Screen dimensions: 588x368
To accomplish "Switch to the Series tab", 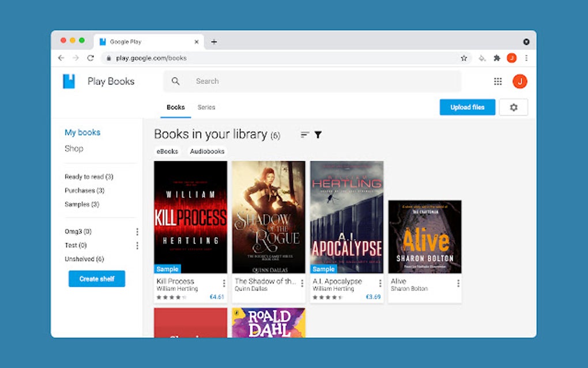I will pyautogui.click(x=206, y=107).
